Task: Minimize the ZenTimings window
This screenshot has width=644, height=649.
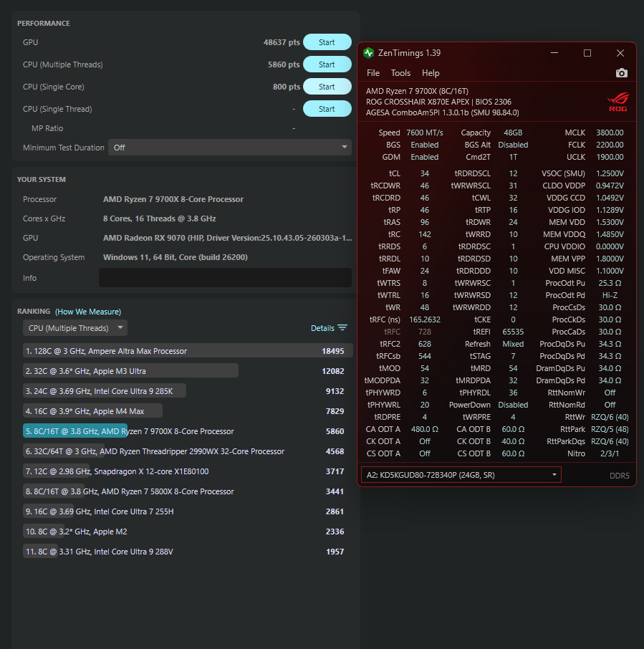Action: tap(554, 53)
